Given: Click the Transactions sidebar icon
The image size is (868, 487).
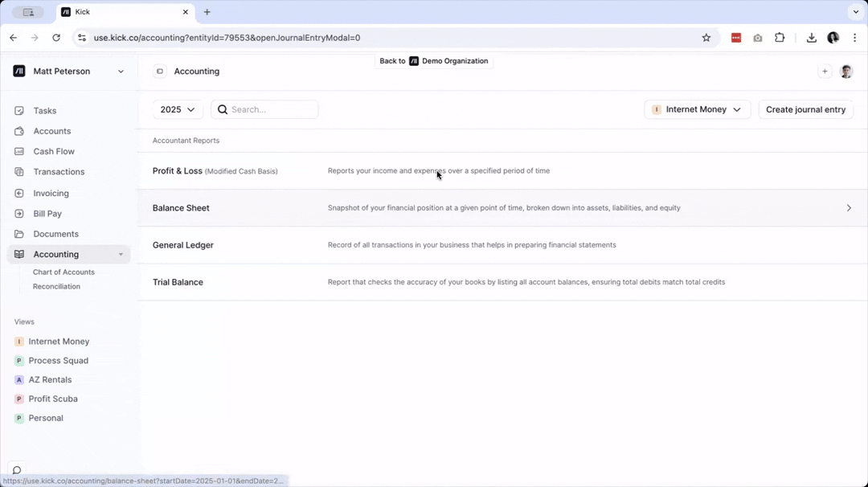Looking at the screenshot, I should 18,171.
